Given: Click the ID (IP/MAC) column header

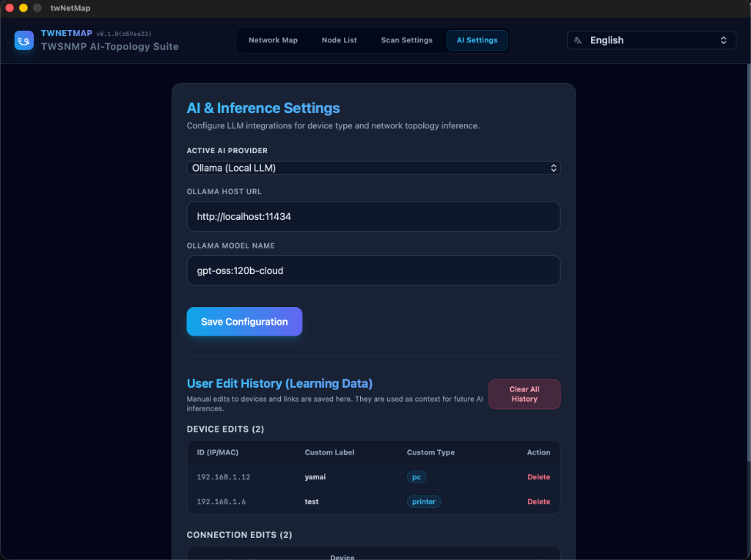Looking at the screenshot, I should click(x=217, y=452).
